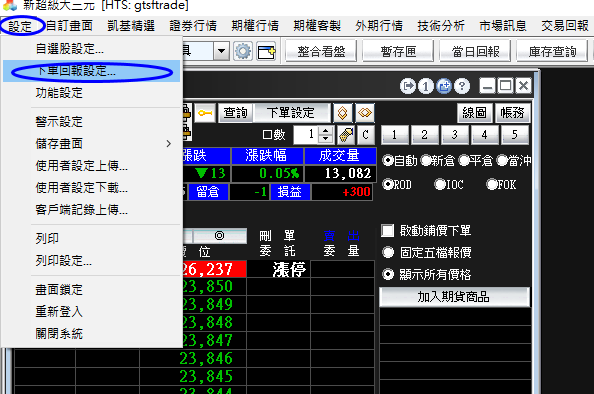Click the 暫存匣 toolbar button
Viewport: 594px width, 394px height.
[398, 51]
